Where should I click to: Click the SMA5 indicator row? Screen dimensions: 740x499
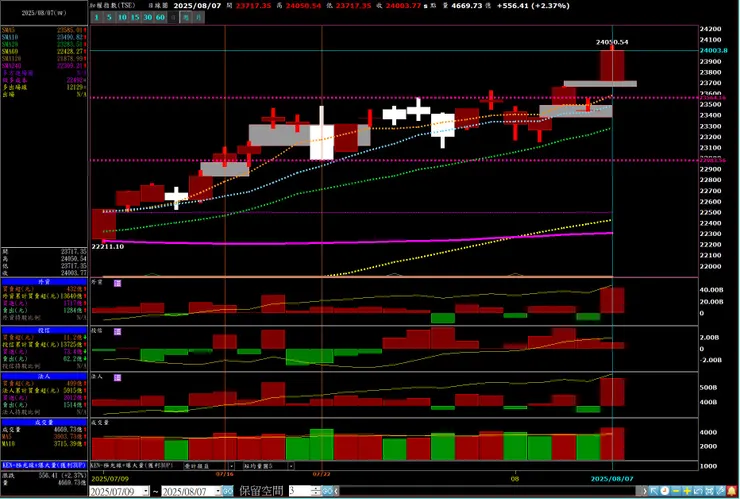(44, 30)
